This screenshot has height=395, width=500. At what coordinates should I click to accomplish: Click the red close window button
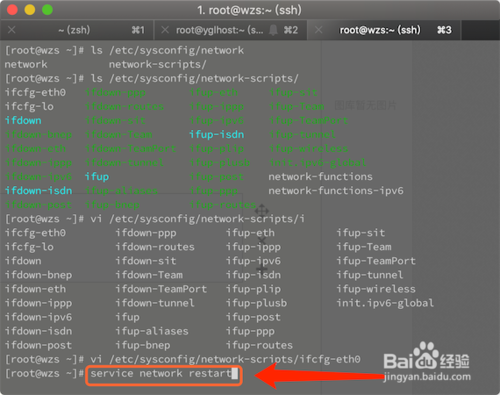pyautogui.click(x=12, y=10)
